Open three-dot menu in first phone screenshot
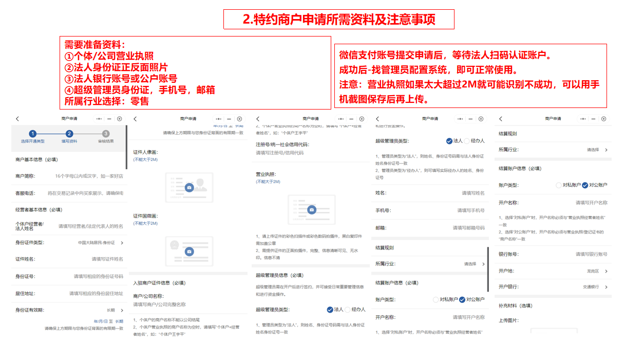 pos(100,119)
